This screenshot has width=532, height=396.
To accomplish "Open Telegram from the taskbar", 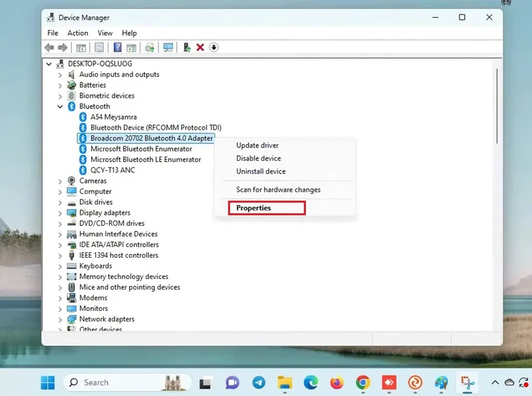I will [x=259, y=383].
